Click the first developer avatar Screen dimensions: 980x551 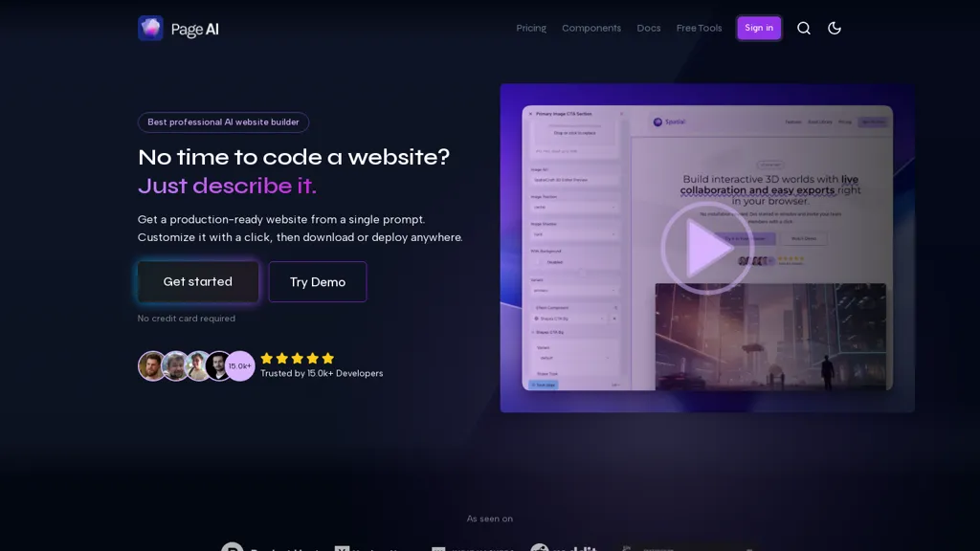click(x=152, y=366)
